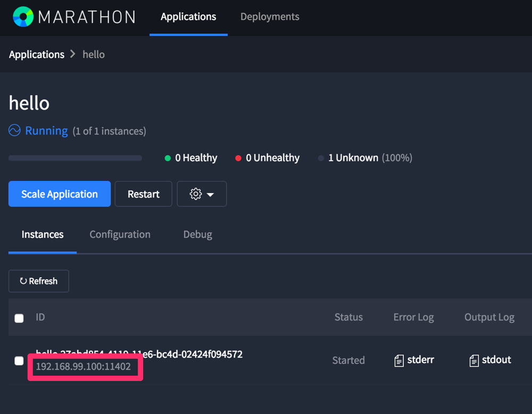Click the 0 Unhealthy count text
This screenshot has width=532, height=414.
click(x=272, y=158)
